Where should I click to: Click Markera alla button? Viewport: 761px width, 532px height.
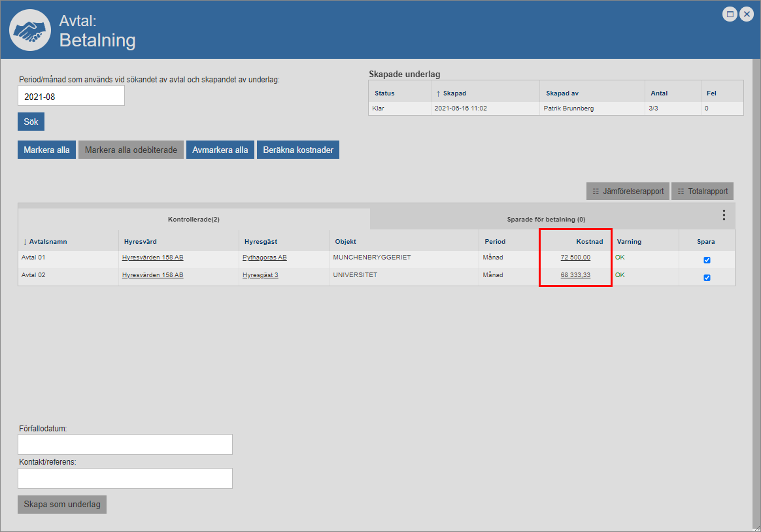(x=46, y=150)
